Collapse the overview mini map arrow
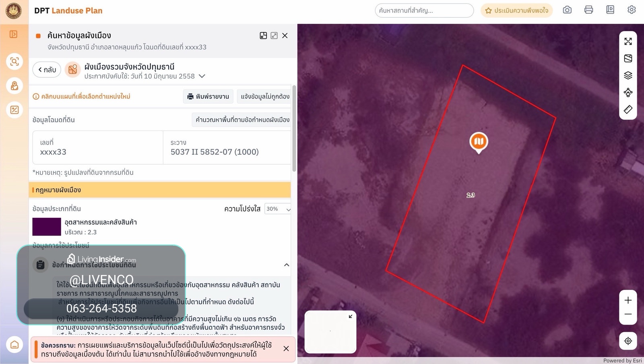This screenshot has height=364, width=644. (x=351, y=316)
